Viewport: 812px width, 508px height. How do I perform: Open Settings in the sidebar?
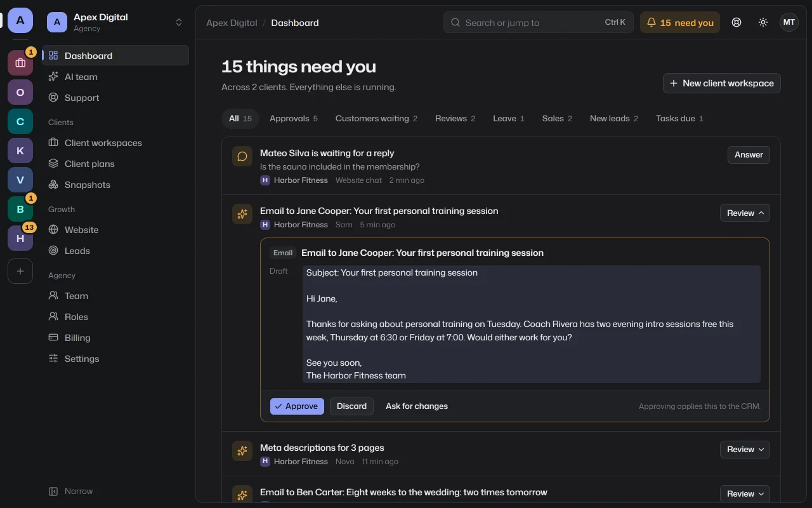[115, 359]
